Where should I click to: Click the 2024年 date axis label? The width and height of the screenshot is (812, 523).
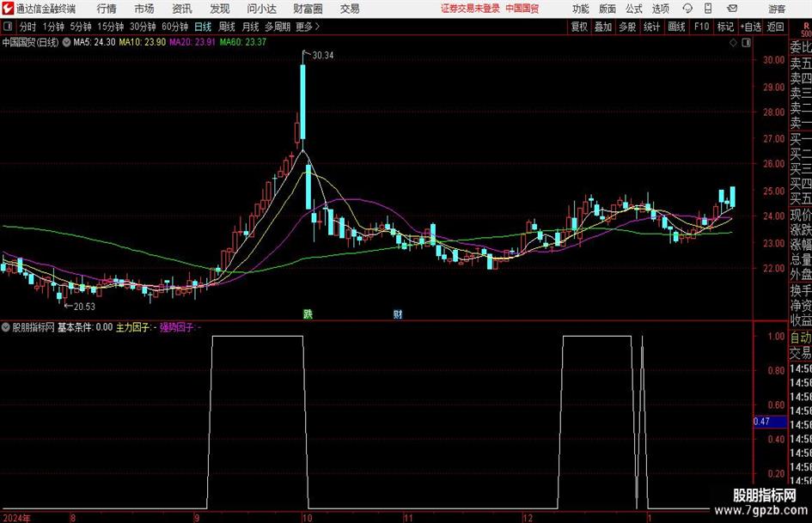pyautogui.click(x=16, y=518)
